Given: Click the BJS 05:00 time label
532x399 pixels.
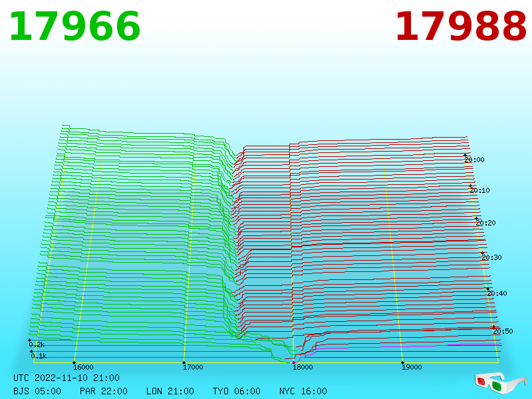Looking at the screenshot, I should 37,391.
